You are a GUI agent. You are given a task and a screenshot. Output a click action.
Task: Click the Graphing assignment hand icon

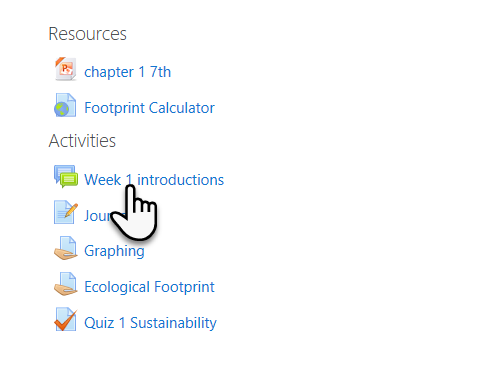[66, 248]
